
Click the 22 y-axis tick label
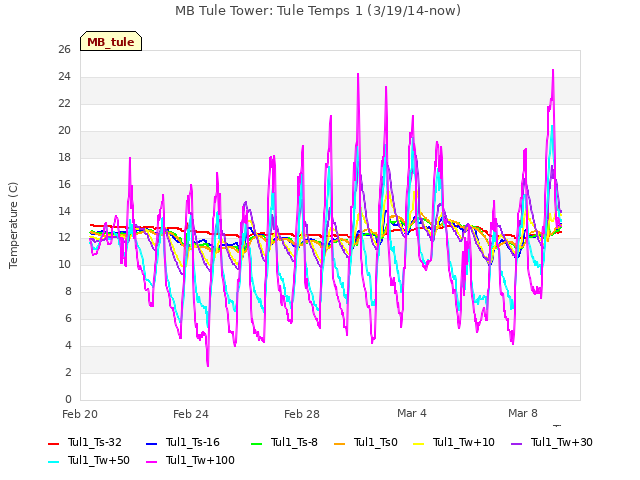click(x=64, y=103)
